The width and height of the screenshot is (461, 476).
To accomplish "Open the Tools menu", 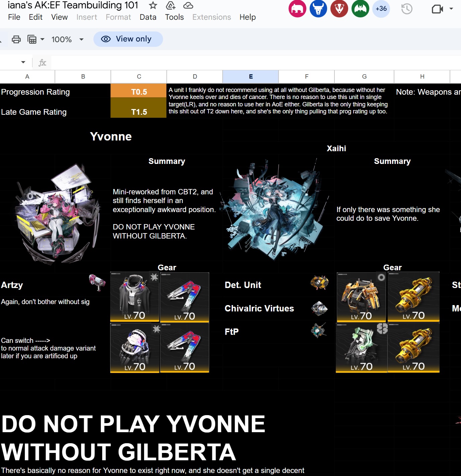I will pos(174,17).
